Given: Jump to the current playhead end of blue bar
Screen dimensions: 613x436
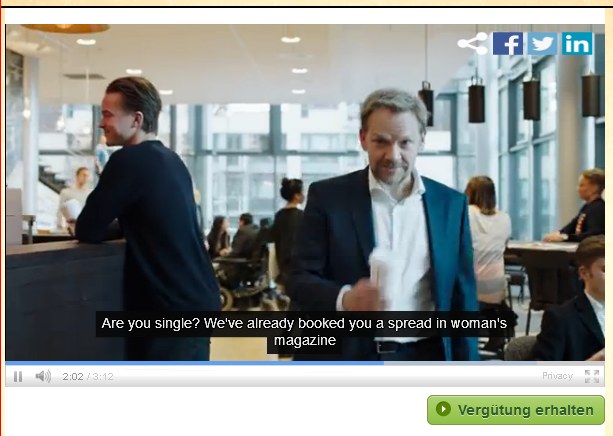Looking at the screenshot, I should tap(383, 363).
